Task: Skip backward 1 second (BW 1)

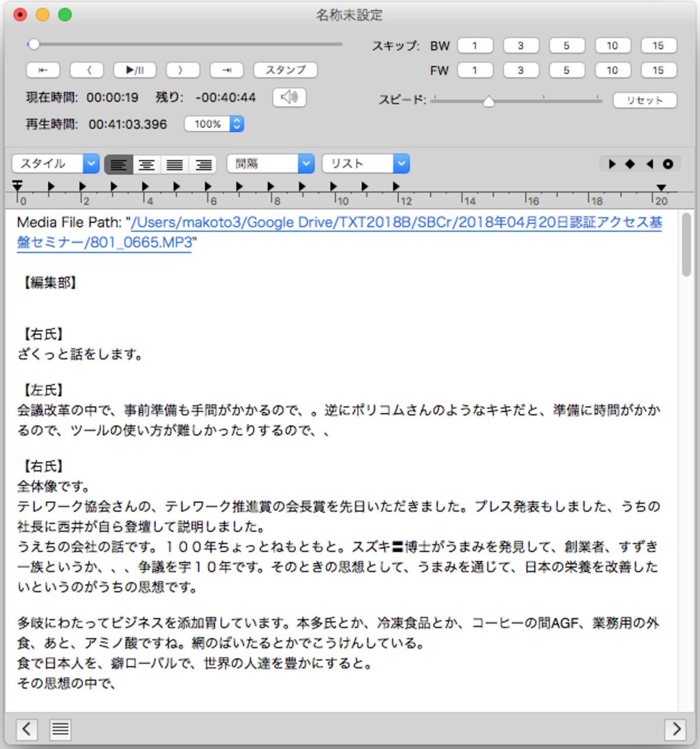Action: (x=475, y=45)
